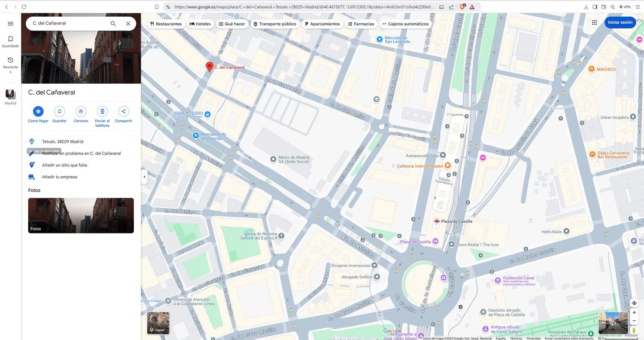The width and height of the screenshot is (644, 340).
Task: Open the Fotos thumbnail
Action: pos(81,215)
